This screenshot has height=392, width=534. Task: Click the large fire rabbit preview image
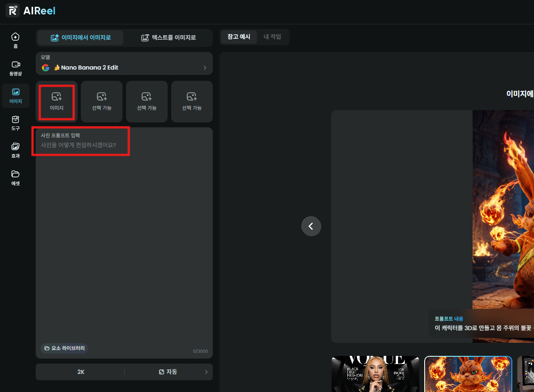[503, 226]
